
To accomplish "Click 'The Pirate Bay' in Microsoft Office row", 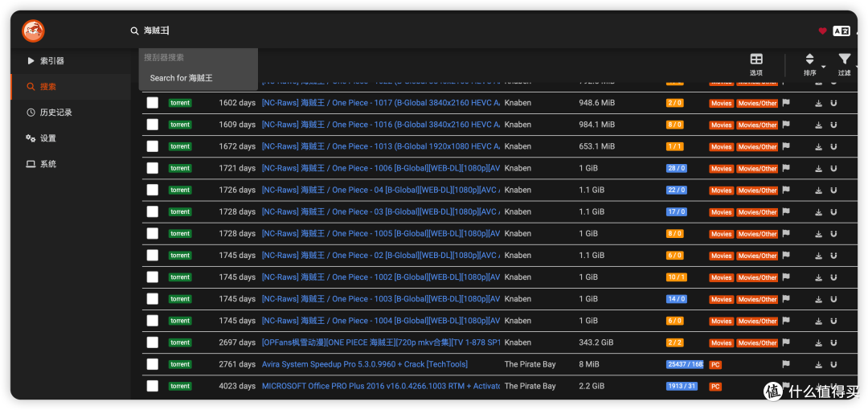I will tap(530, 386).
